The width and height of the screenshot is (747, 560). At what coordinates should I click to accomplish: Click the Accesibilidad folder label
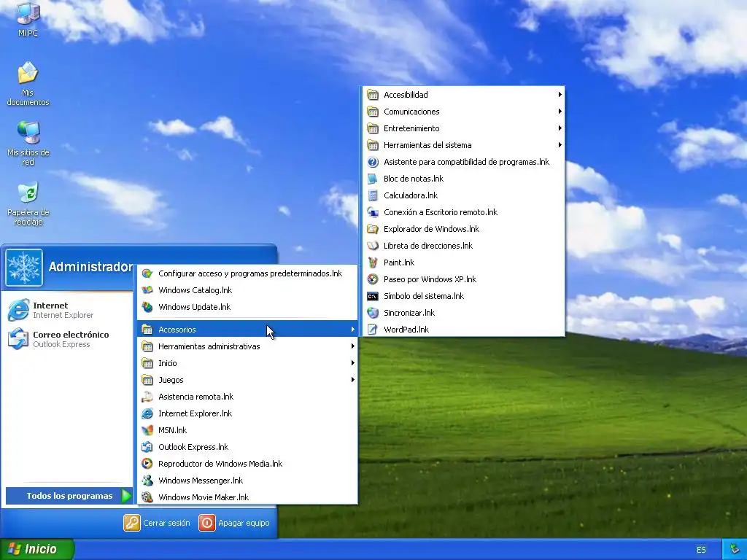406,95
